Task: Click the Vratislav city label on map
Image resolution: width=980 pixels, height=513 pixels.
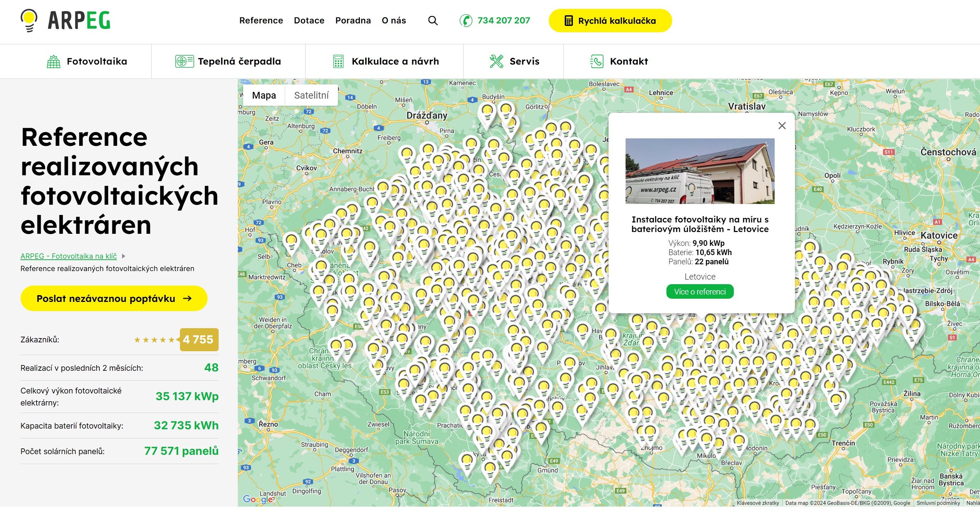Action: coord(746,106)
